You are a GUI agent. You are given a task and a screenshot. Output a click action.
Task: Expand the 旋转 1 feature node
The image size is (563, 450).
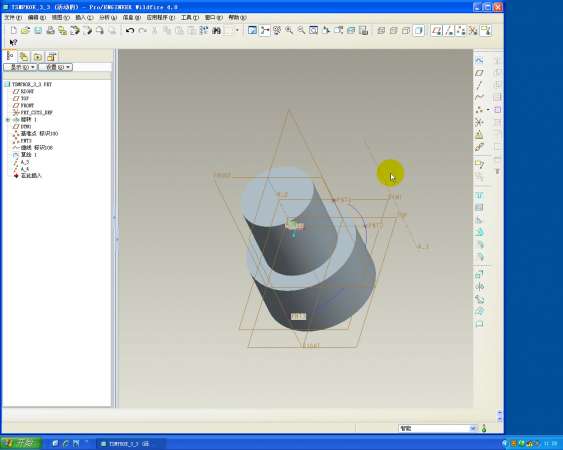pos(8,120)
